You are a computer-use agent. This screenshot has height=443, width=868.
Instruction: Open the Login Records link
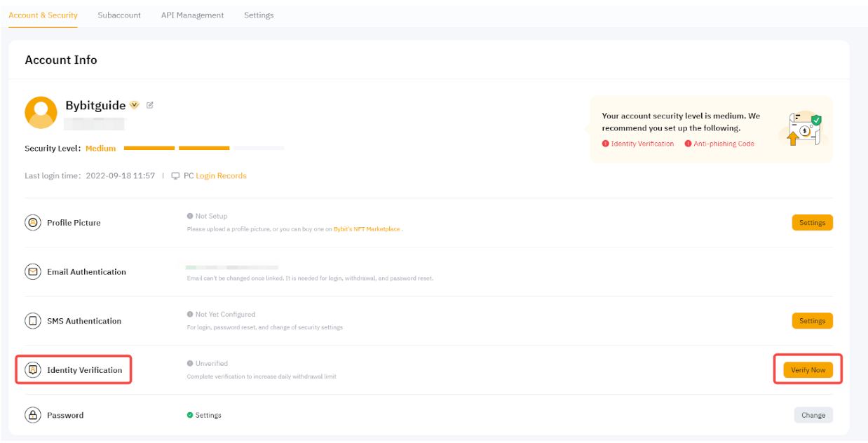coord(221,176)
